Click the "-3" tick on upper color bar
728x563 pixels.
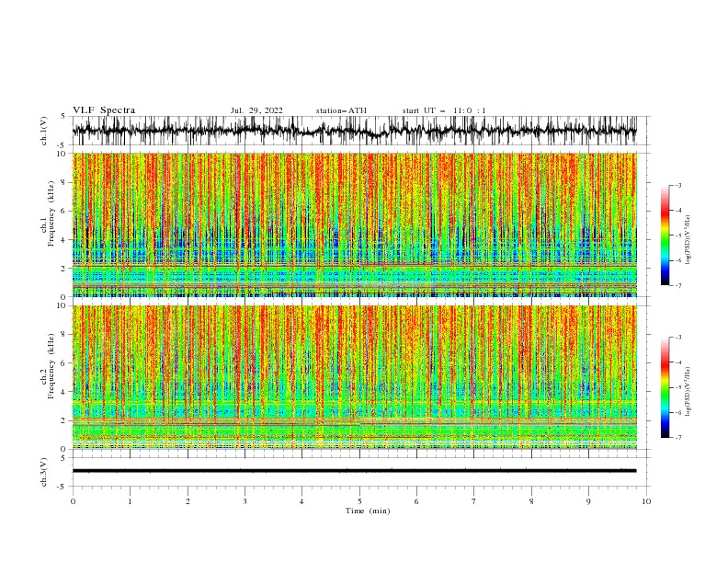coord(678,185)
